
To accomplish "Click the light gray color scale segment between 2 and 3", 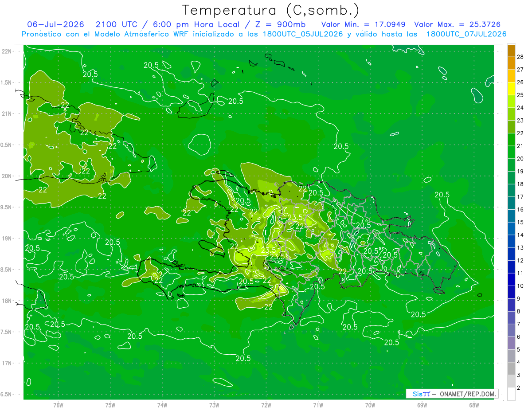I will click(x=511, y=381).
